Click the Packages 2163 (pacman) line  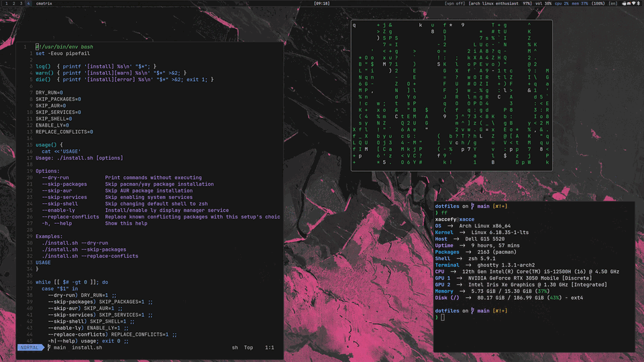click(x=476, y=253)
